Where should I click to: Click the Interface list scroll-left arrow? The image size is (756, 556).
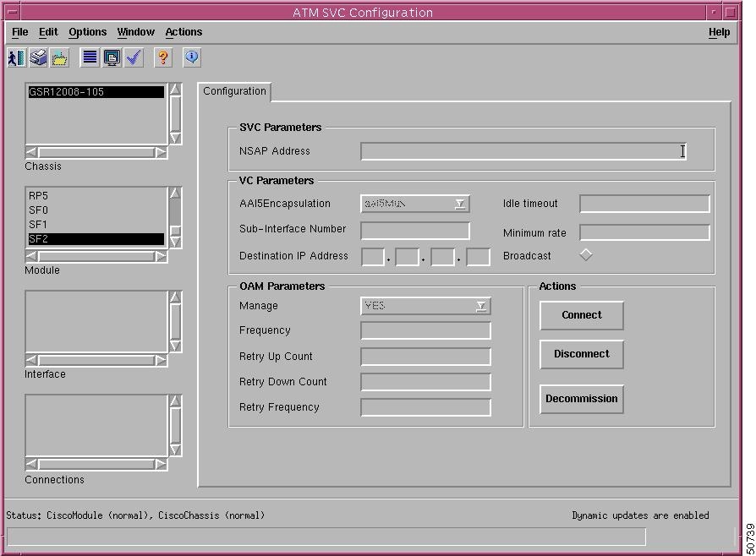coord(31,360)
